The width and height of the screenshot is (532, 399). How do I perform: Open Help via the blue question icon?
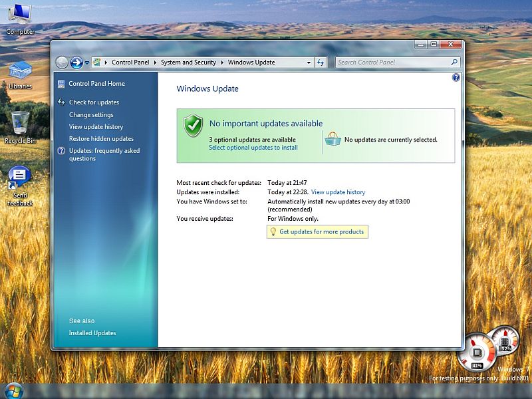(x=456, y=78)
